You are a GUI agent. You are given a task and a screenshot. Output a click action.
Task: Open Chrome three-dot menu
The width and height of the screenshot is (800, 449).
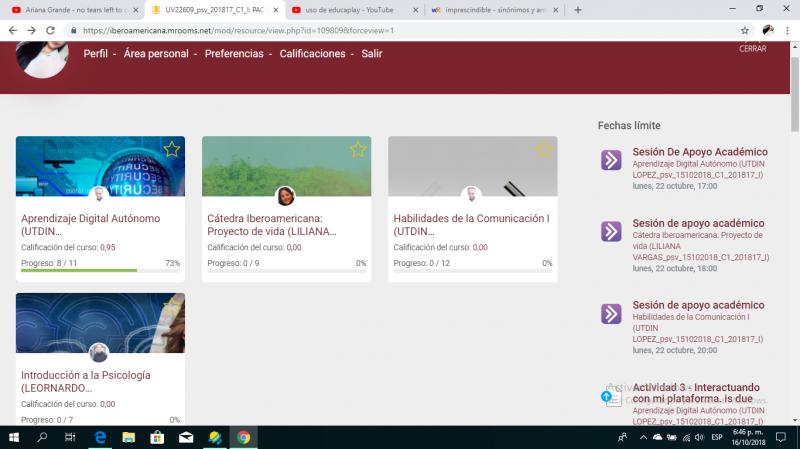coord(787,31)
